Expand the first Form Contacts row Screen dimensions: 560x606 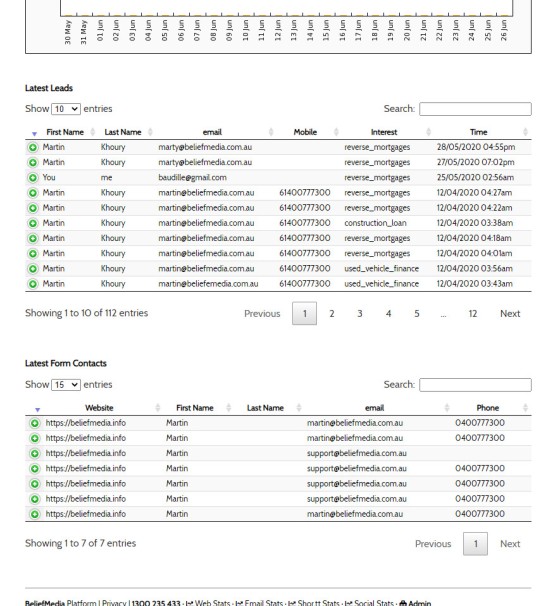coord(34,423)
